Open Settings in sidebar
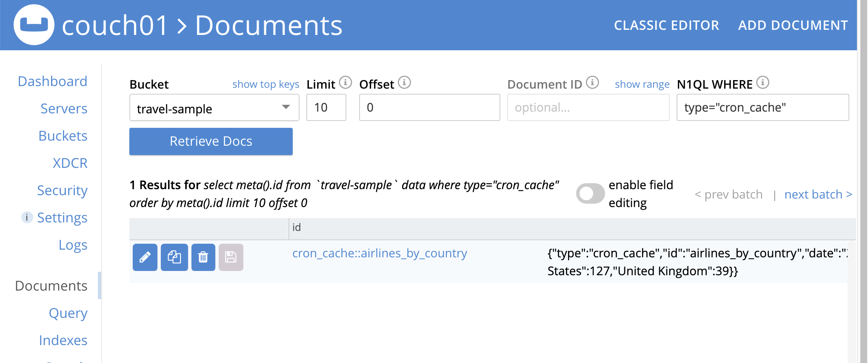Viewport: 868px width, 363px height. coord(63,217)
